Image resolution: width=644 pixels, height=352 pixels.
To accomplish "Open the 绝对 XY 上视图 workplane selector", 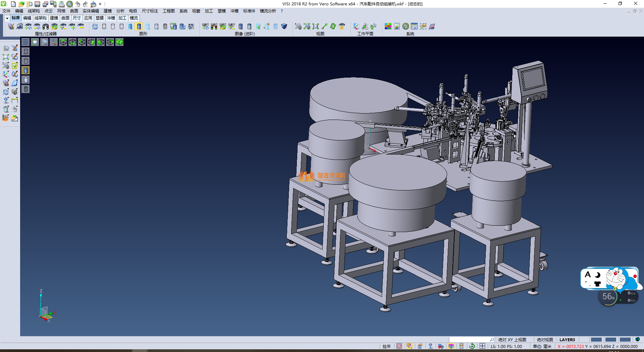I will point(512,340).
